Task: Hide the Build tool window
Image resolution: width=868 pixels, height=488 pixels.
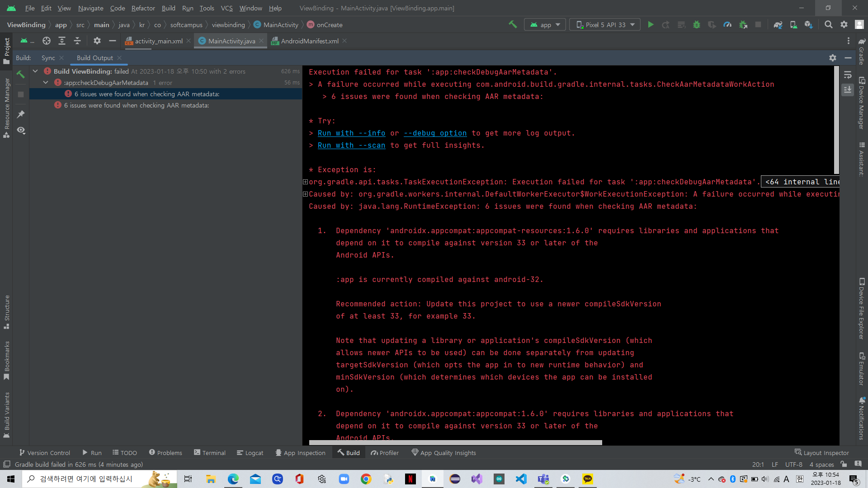Action: 848,58
